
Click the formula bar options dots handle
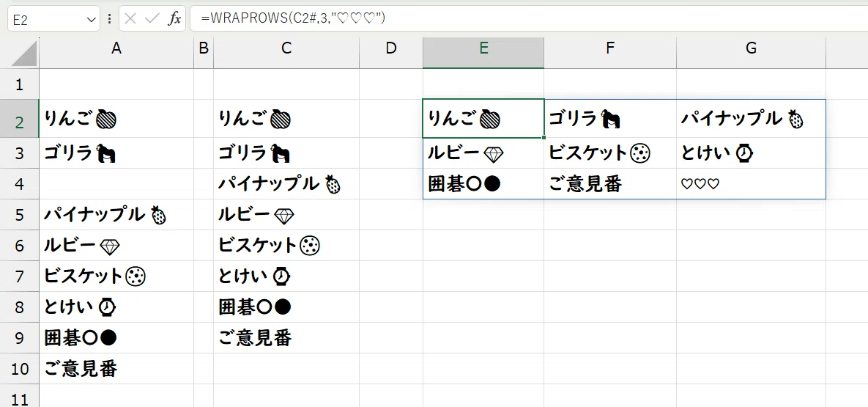(x=110, y=19)
